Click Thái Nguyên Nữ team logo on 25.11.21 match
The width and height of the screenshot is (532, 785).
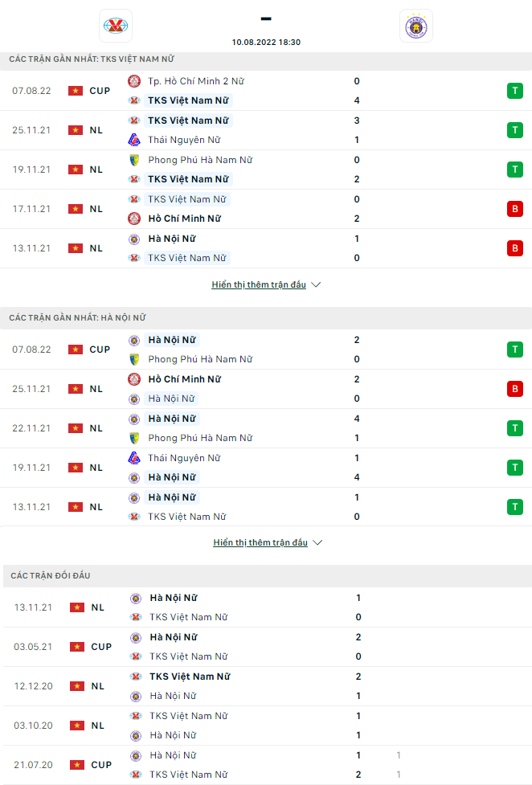[x=134, y=140]
